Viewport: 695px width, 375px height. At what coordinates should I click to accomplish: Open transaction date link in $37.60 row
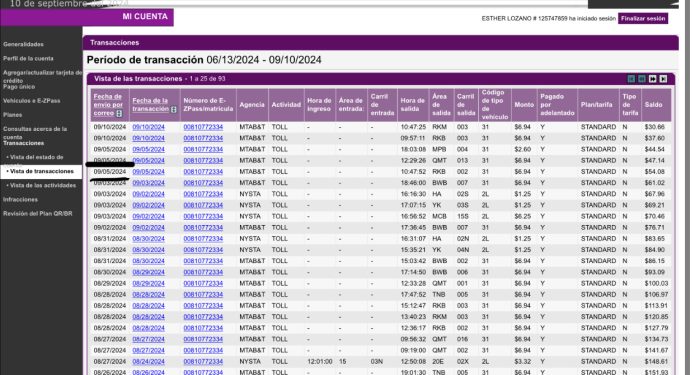click(x=148, y=138)
